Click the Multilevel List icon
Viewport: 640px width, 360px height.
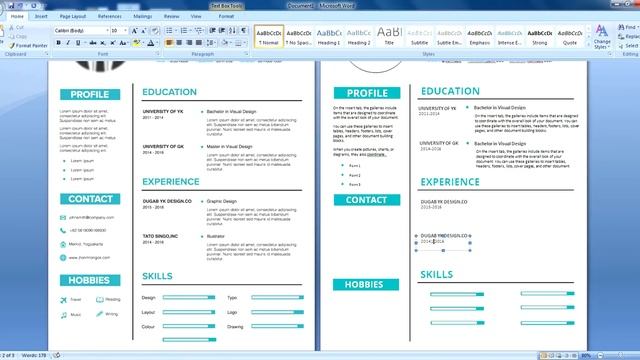point(198,31)
